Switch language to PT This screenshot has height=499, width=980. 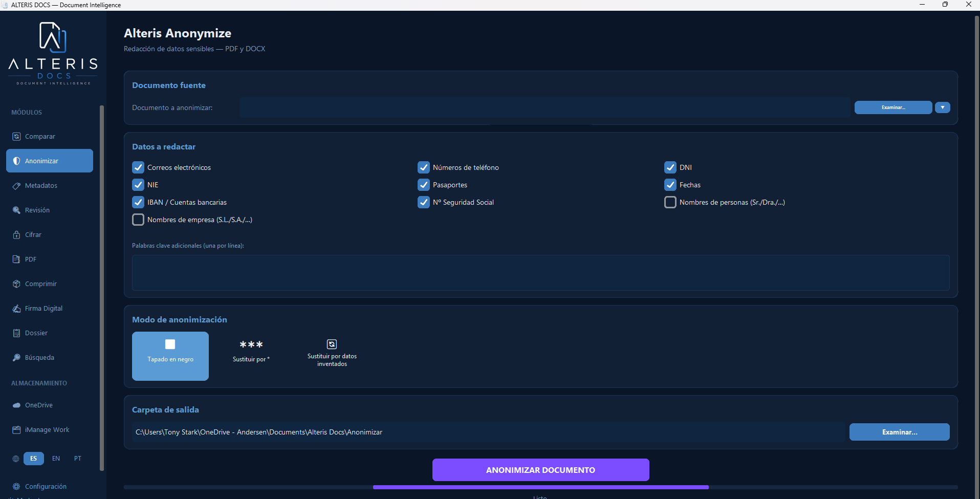tap(78, 459)
